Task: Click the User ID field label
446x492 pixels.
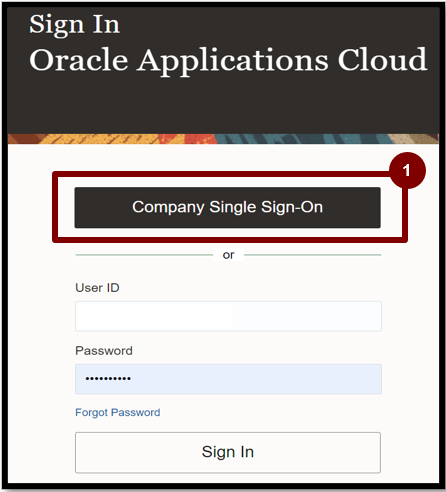Action: 97,288
